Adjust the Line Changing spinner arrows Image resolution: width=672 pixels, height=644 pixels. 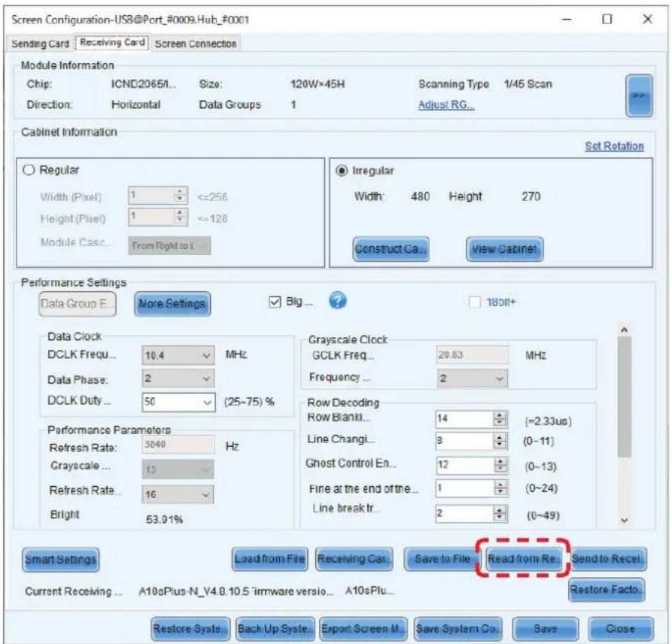pyautogui.click(x=500, y=441)
